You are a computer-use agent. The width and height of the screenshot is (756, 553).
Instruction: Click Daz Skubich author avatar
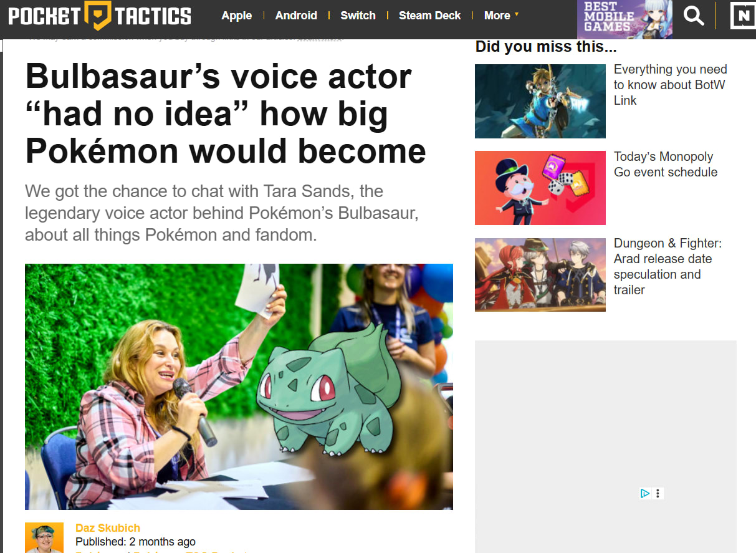44,537
